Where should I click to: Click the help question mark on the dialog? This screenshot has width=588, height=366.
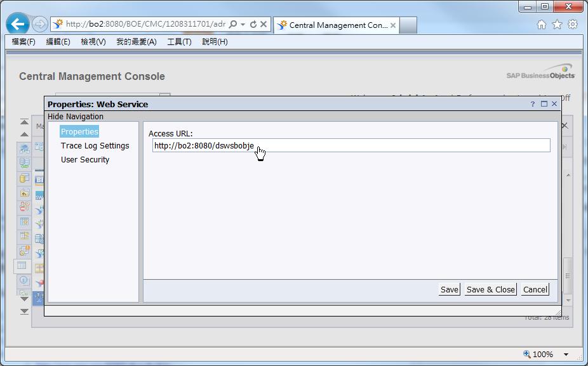pyautogui.click(x=532, y=104)
